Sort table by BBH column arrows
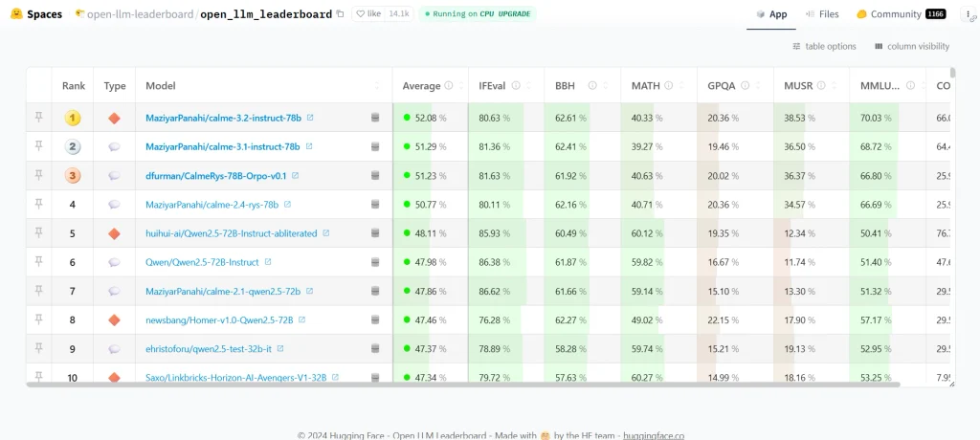Screen dimensions: 980x440 point(605,86)
